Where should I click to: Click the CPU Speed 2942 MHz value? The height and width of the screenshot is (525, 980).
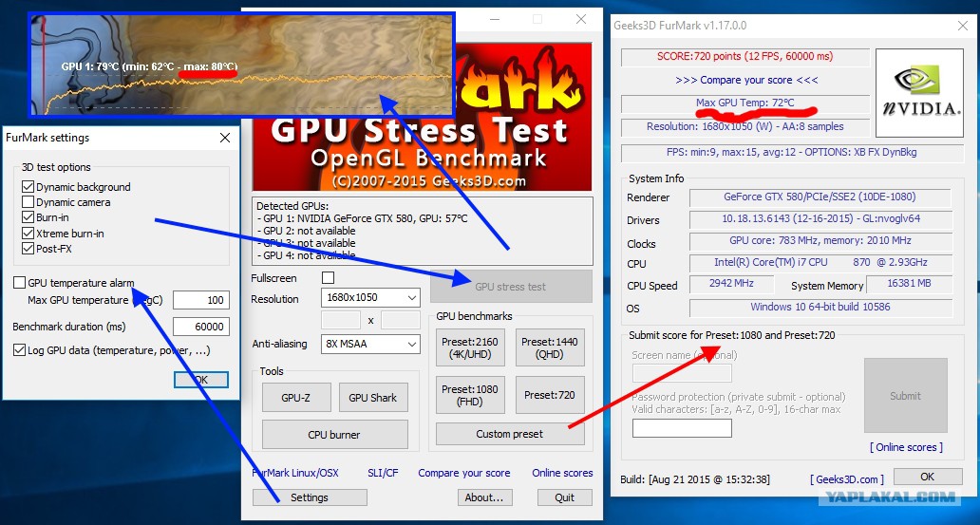731,284
